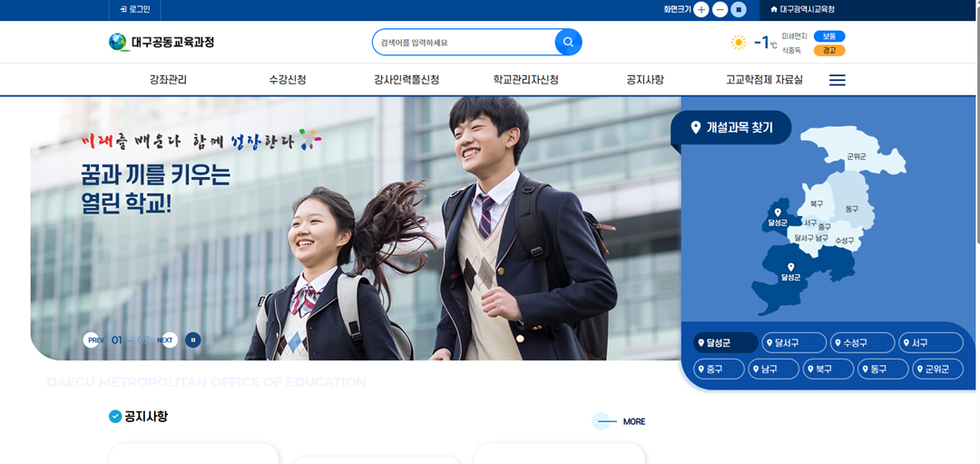The height and width of the screenshot is (464, 980).
Task: Increase screen size with plus icon
Action: tap(701, 9)
